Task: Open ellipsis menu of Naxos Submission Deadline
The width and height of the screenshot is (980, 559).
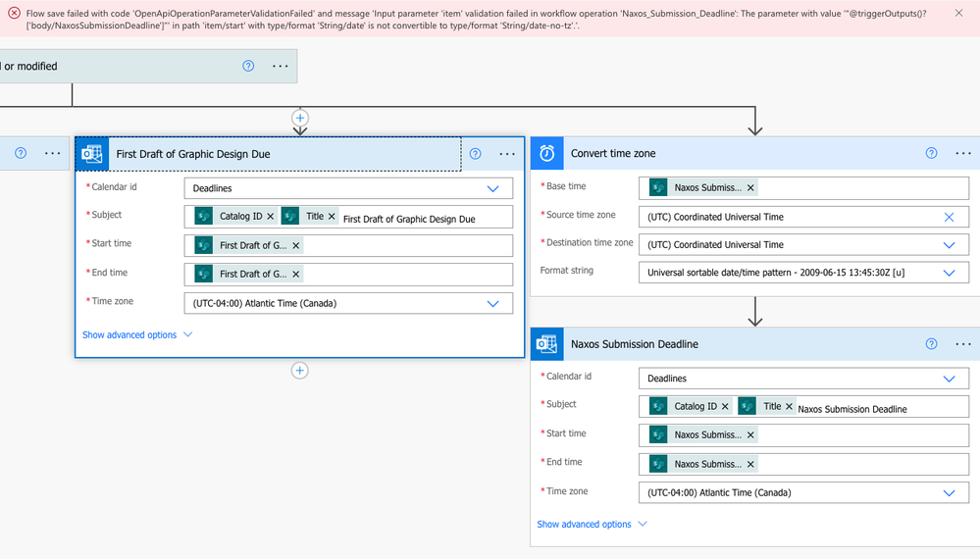Action: click(x=963, y=343)
